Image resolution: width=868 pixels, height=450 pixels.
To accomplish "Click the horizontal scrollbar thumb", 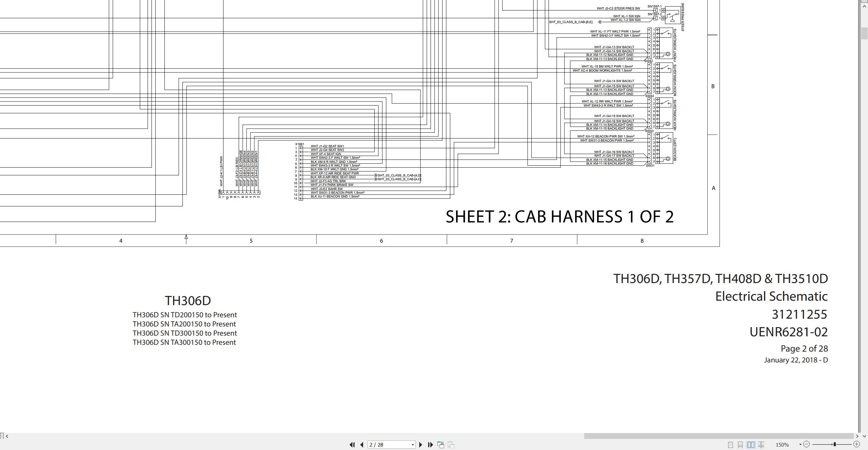I will tap(718, 436).
